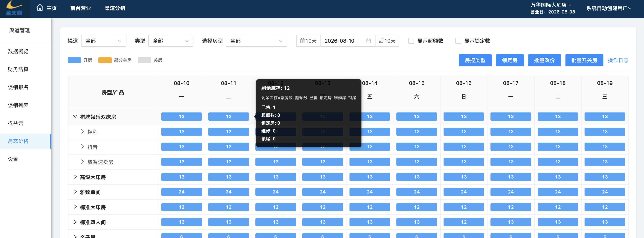The image size is (644, 238).
Task: Click 雅致单间 inventory cell for 08-13
Action: tap(323, 192)
